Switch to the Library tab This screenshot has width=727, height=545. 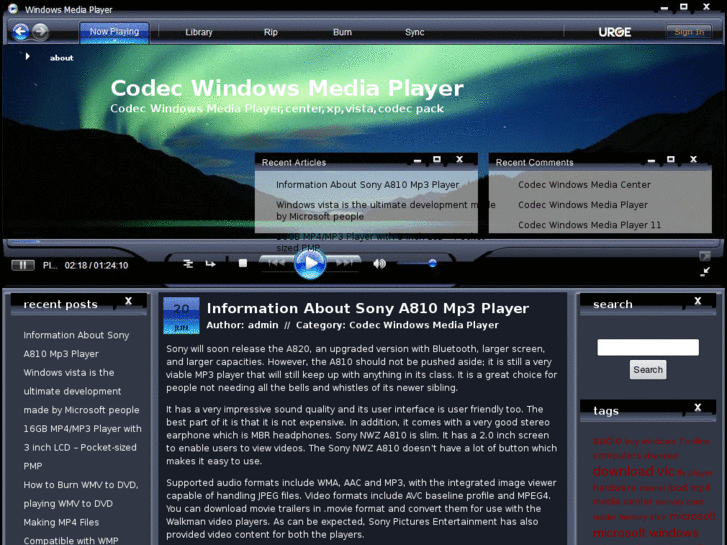pyautogui.click(x=198, y=32)
